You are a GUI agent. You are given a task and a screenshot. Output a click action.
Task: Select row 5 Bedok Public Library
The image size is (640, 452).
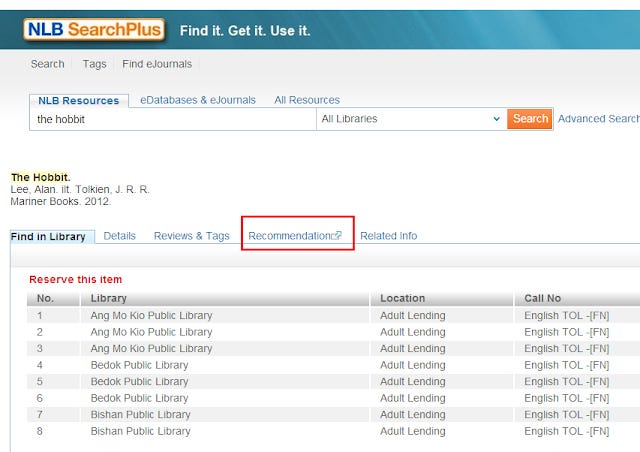tap(139, 381)
